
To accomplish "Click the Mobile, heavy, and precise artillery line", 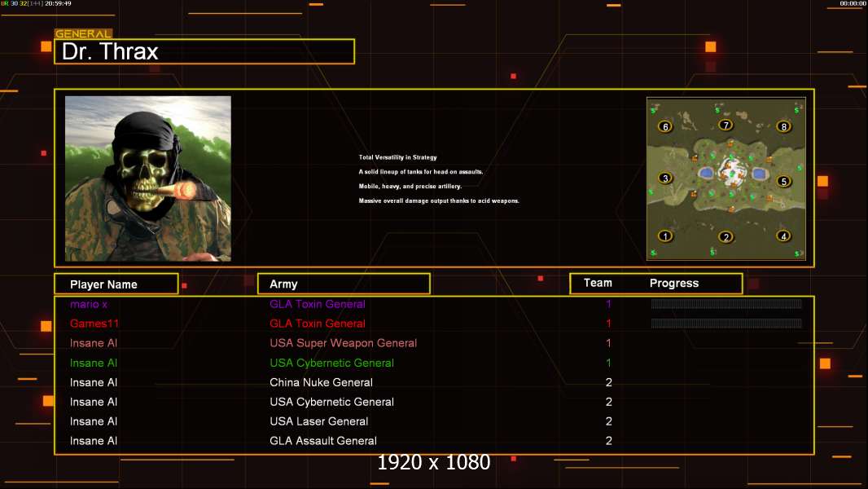I will tap(410, 186).
